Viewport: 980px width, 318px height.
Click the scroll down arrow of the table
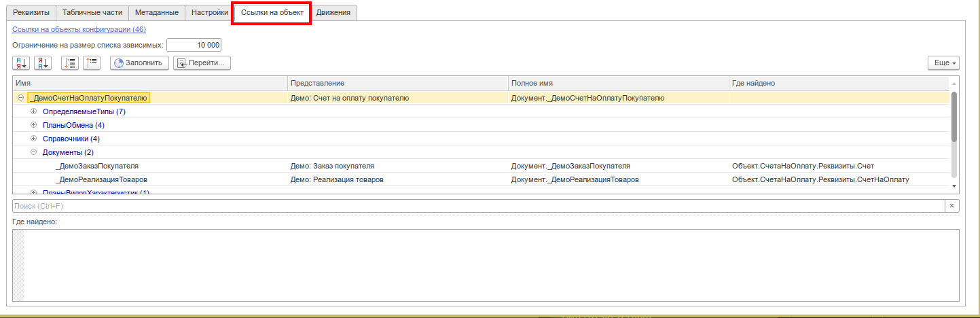(x=954, y=185)
